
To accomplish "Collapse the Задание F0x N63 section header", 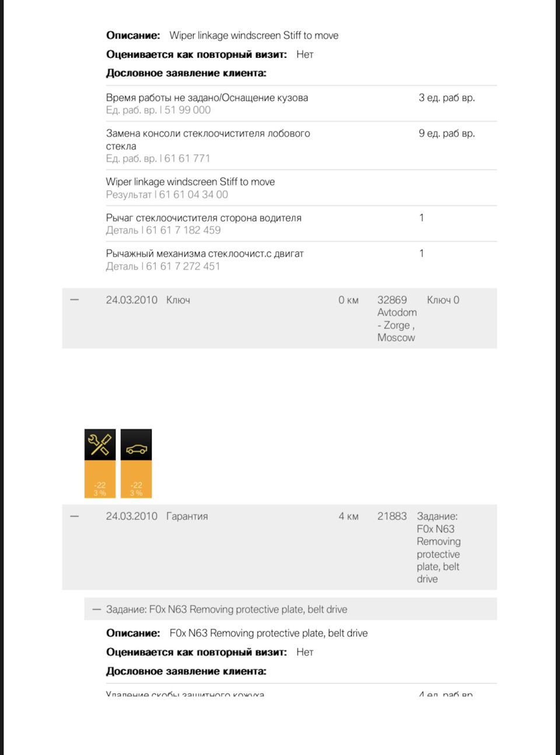I will click(97, 610).
